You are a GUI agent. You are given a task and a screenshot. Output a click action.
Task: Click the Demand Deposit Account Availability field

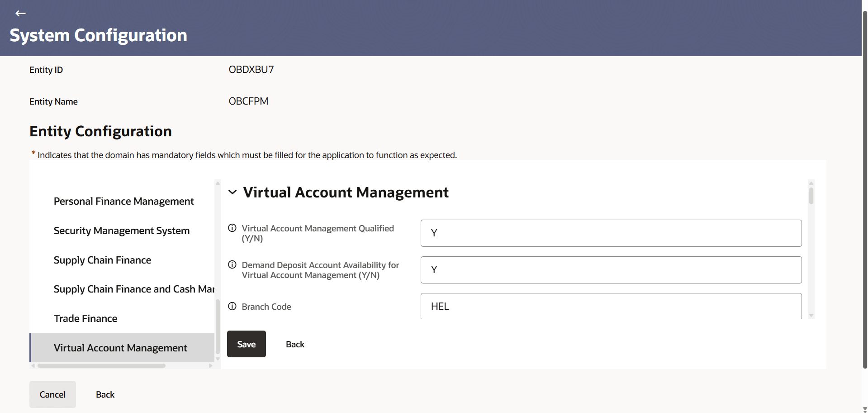[x=611, y=269]
